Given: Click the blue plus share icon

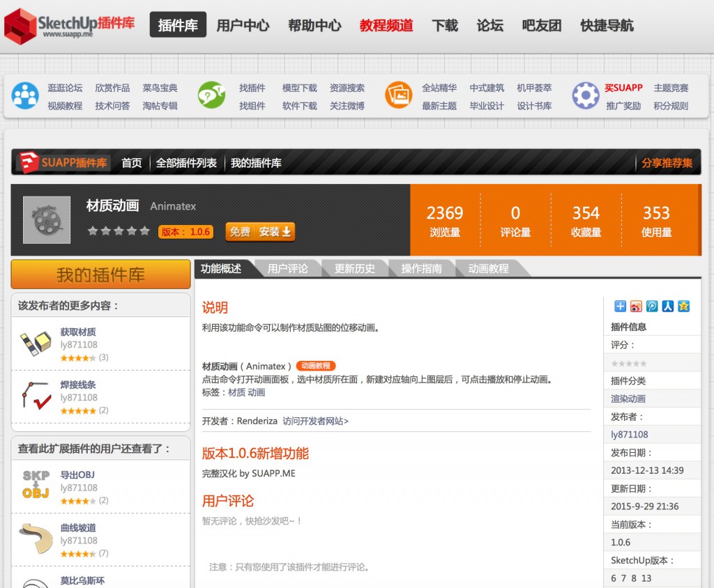Looking at the screenshot, I should pos(620,306).
